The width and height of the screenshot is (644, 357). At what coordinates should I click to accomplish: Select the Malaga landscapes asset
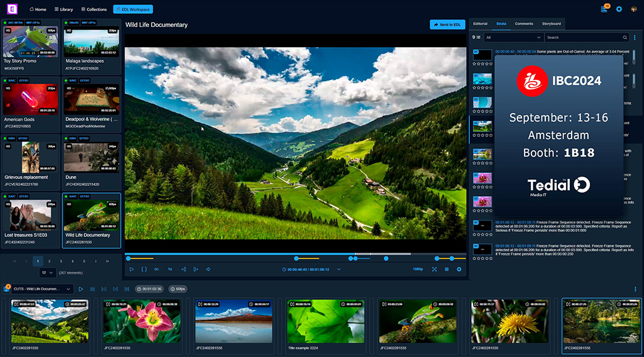click(x=91, y=47)
